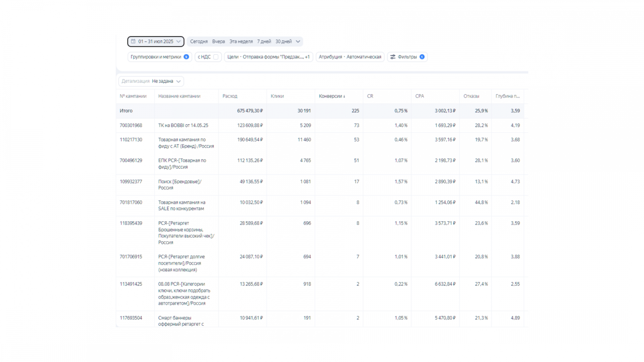Select the Эта неделя period preset

tap(241, 41)
